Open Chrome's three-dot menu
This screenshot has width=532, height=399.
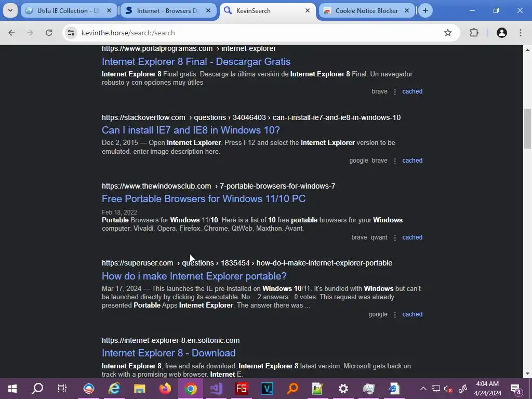coord(521,33)
